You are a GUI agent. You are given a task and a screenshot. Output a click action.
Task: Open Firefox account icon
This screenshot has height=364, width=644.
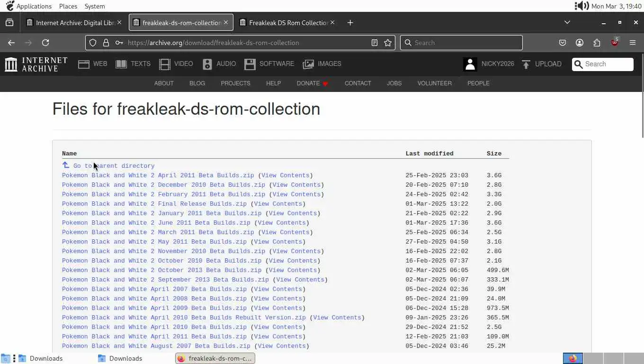pos(580,43)
